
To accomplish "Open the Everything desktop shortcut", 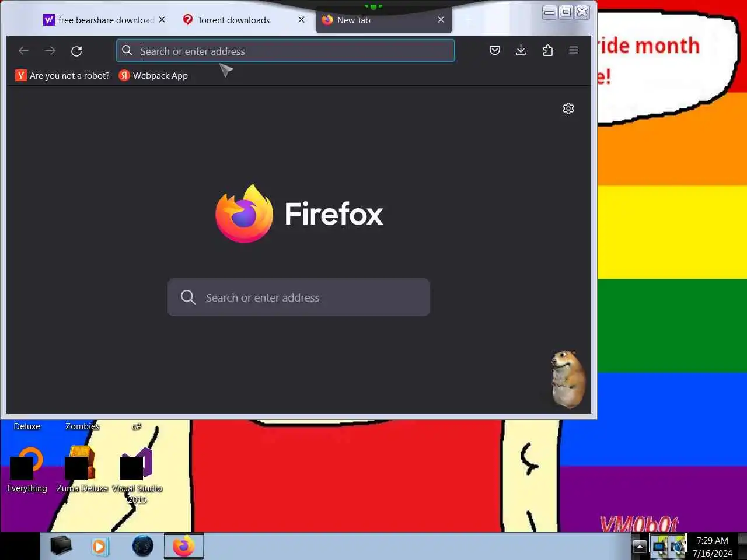I will [27, 470].
